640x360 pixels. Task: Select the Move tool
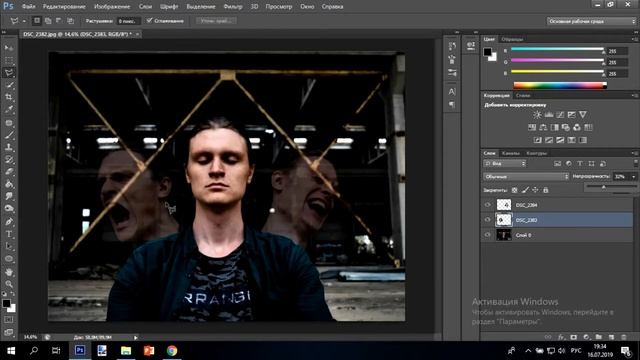[x=9, y=48]
